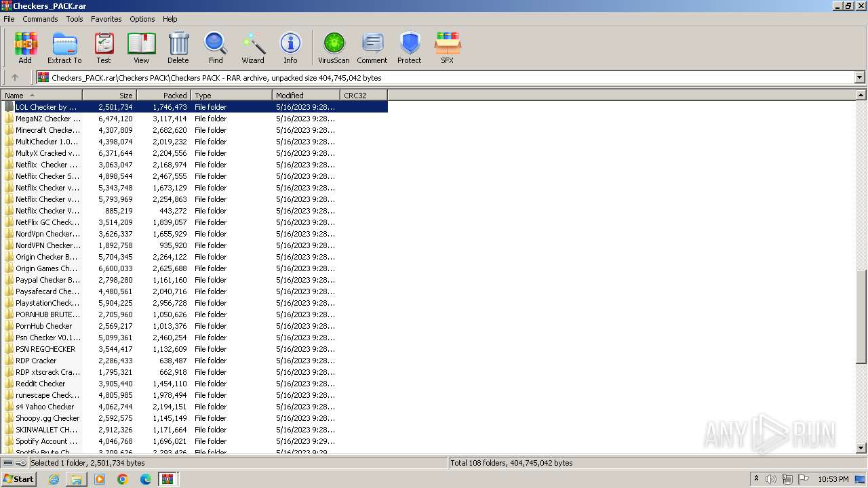Viewport: 868px width, 488px height.
Task: Select the NetFlix GC Checker folder
Action: pyautogui.click(x=195, y=222)
